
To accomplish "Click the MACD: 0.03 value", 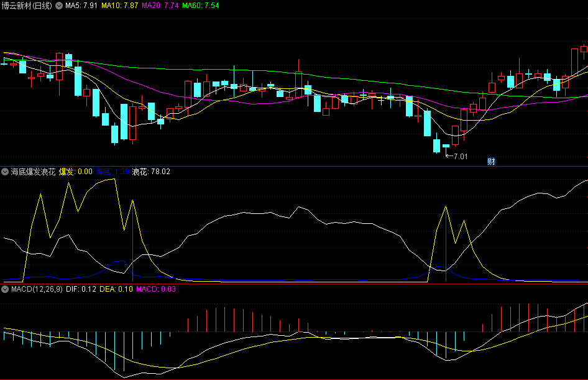I will (x=156, y=289).
